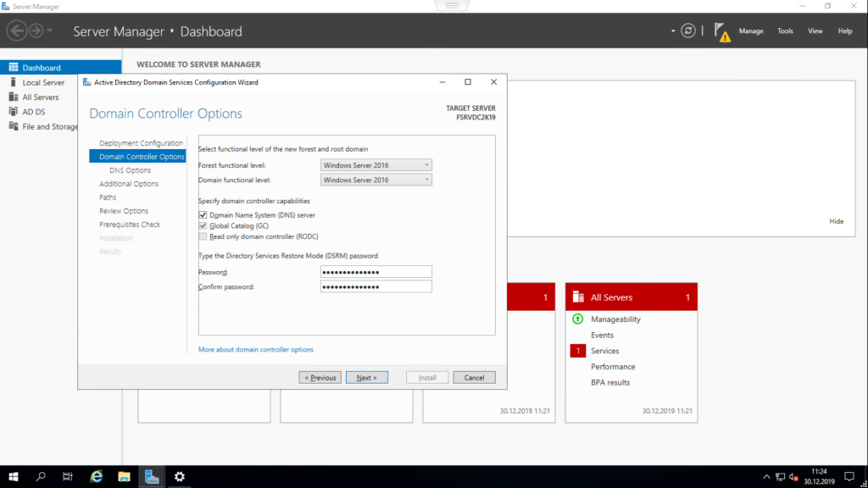Toggle the Global Catalog (GC) checkbox
The height and width of the screenshot is (488, 868).
point(203,226)
